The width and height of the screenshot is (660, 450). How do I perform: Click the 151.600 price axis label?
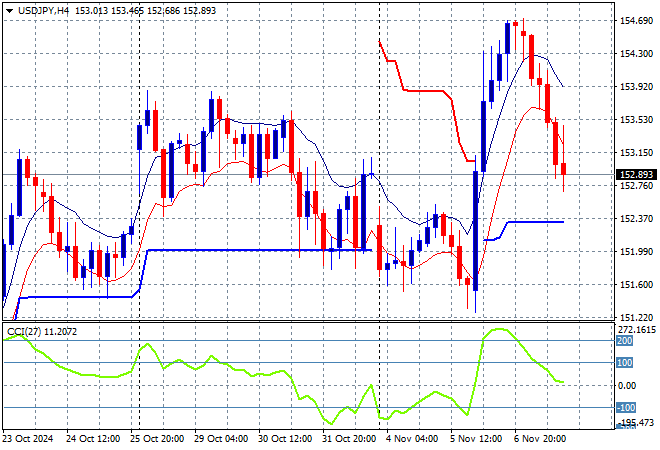636,285
